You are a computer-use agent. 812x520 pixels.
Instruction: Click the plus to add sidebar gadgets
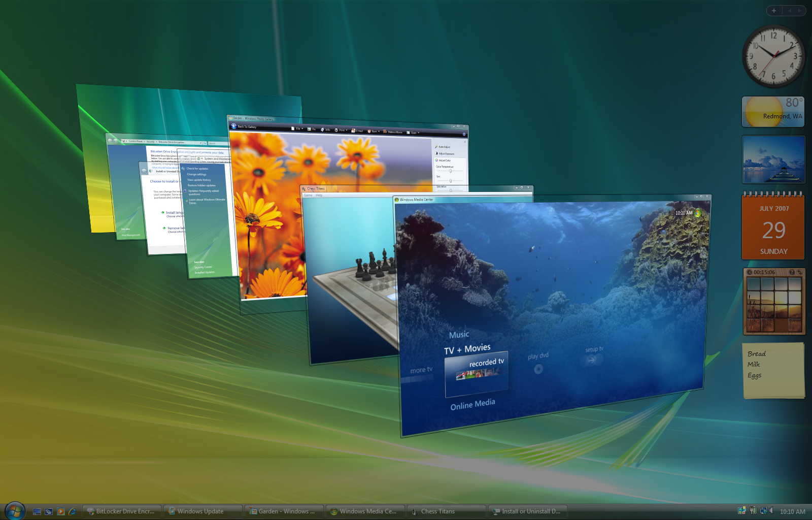[774, 11]
